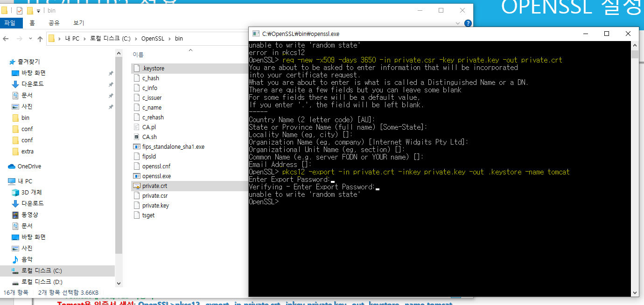
Task: Go back with the Explorer back arrow
Action: [7, 39]
